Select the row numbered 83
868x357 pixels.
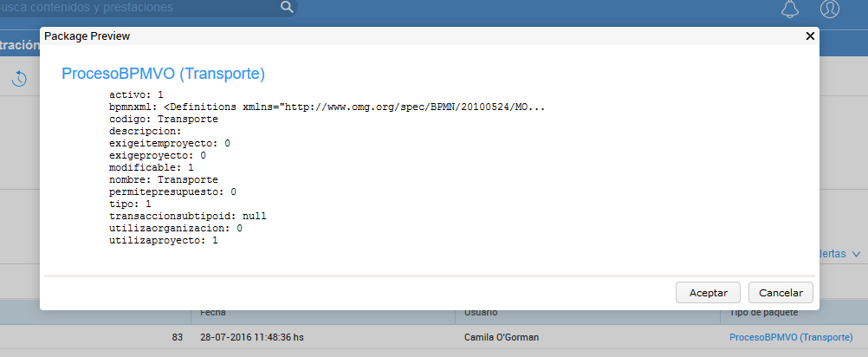click(177, 336)
